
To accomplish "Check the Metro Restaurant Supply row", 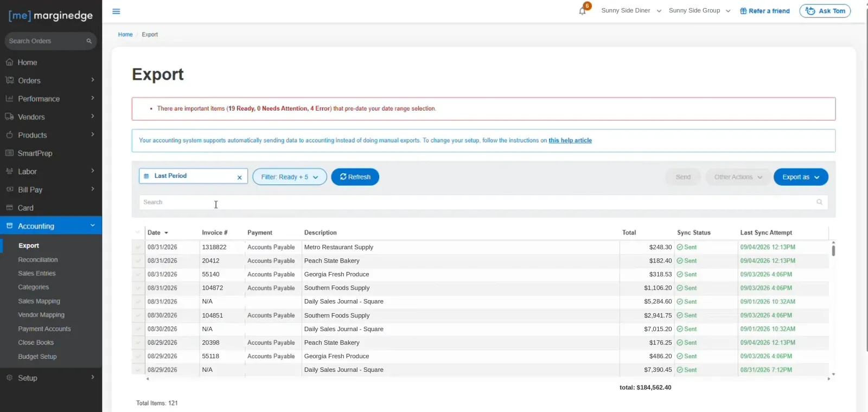I will pyautogui.click(x=138, y=247).
